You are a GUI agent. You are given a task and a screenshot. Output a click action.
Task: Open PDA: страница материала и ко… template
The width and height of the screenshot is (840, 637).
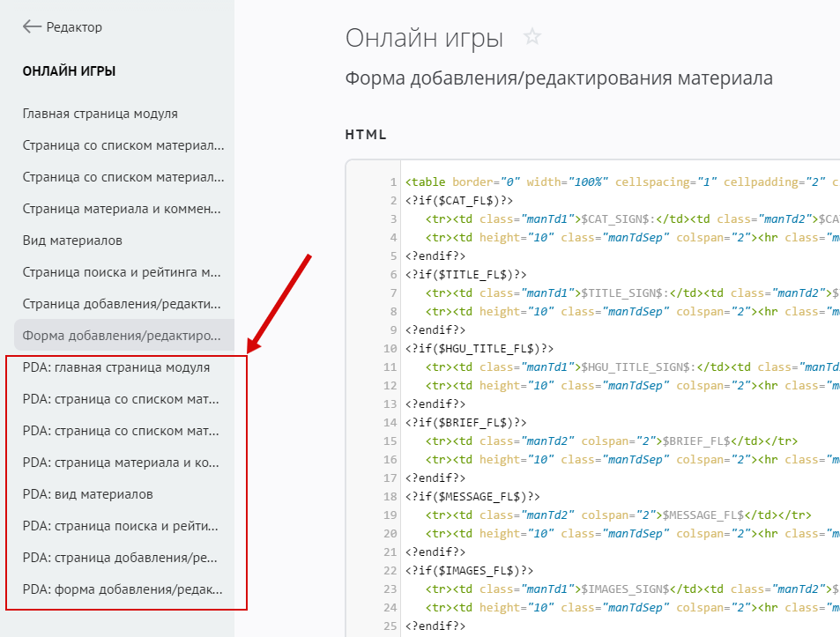pos(122,463)
